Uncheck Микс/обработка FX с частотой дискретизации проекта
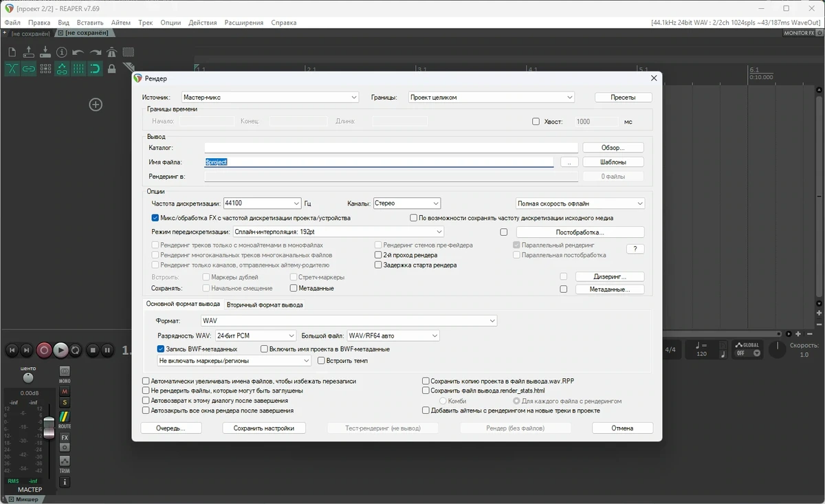This screenshot has width=825, height=504. [x=155, y=218]
